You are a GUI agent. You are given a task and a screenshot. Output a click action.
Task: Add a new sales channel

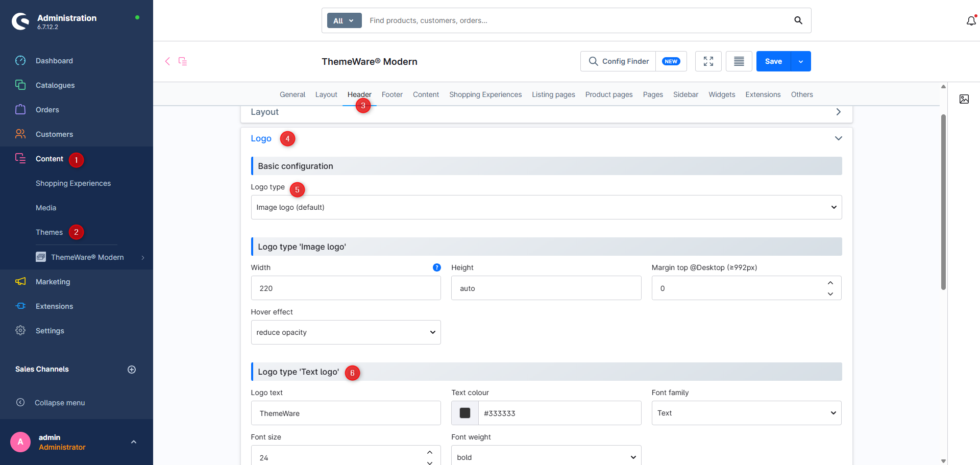(132, 370)
